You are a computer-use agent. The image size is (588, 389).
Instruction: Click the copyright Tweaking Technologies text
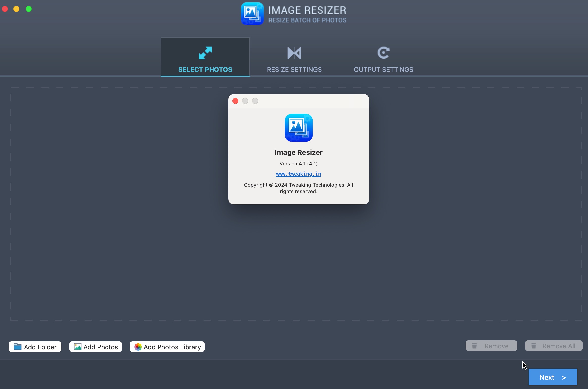[298, 188]
